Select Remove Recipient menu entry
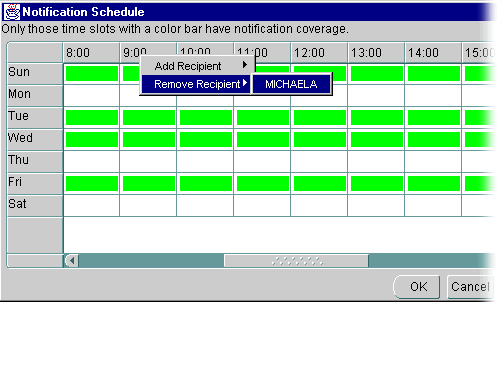498x375 pixels. 196,84
